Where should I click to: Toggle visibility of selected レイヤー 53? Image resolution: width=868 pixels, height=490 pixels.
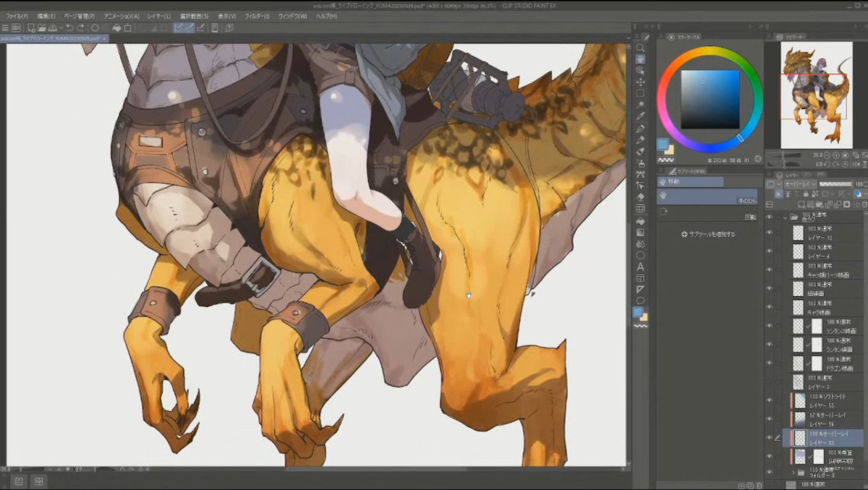(x=769, y=437)
